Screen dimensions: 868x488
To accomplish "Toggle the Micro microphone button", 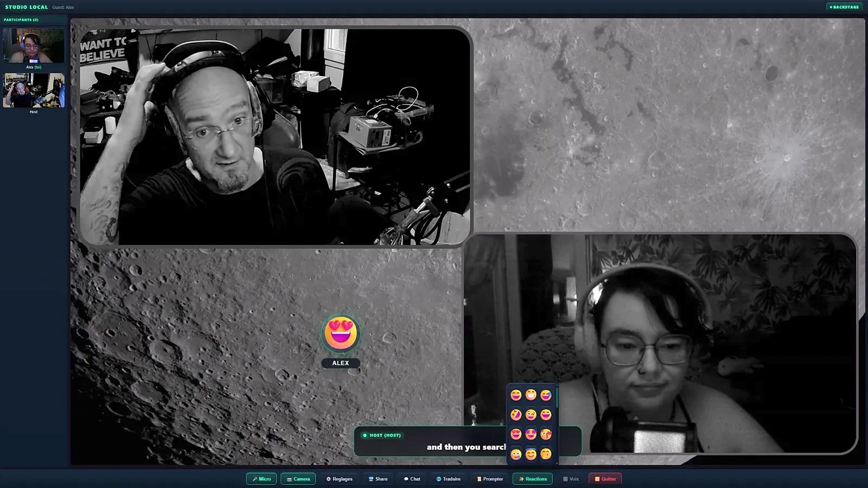I will click(261, 479).
